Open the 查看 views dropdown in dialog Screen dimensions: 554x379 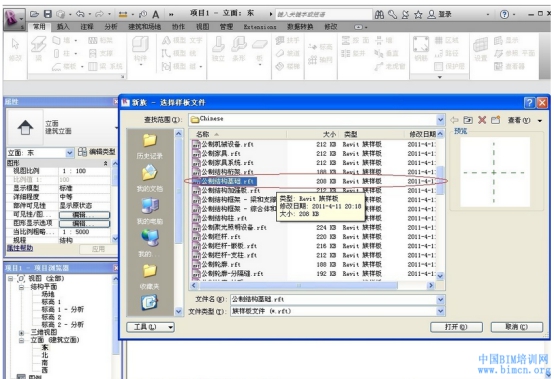point(525,120)
